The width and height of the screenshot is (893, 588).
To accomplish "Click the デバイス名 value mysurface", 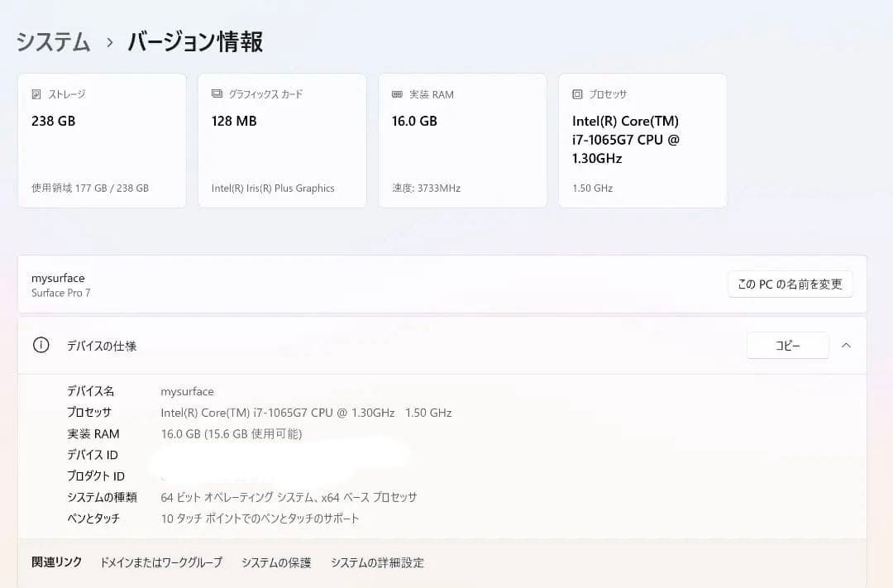I will (x=188, y=391).
